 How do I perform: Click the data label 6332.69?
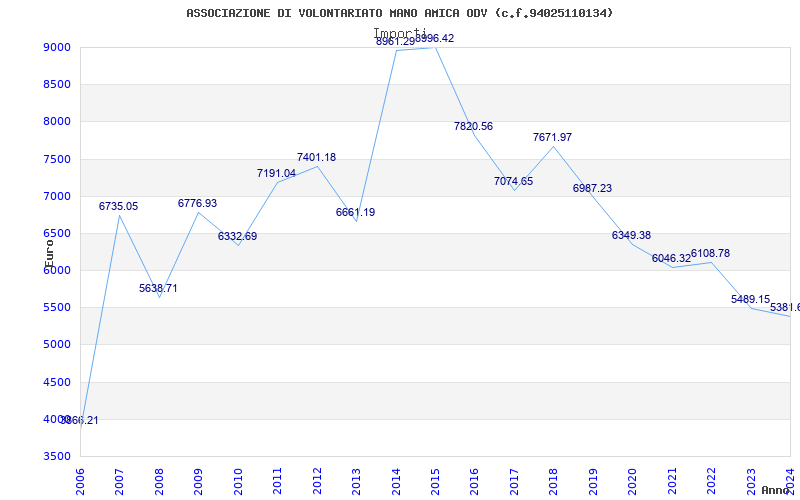[x=237, y=237]
